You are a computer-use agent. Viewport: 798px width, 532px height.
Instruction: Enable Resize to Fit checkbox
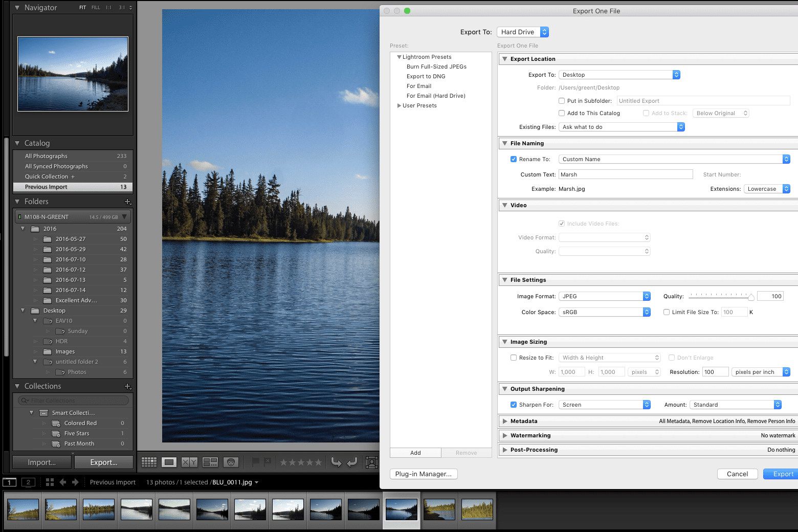[514, 358]
